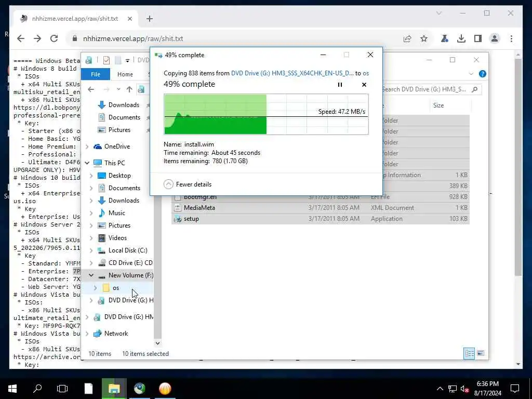Go forward in the browser
Viewport: 532px width, 399px height.
click(x=37, y=38)
